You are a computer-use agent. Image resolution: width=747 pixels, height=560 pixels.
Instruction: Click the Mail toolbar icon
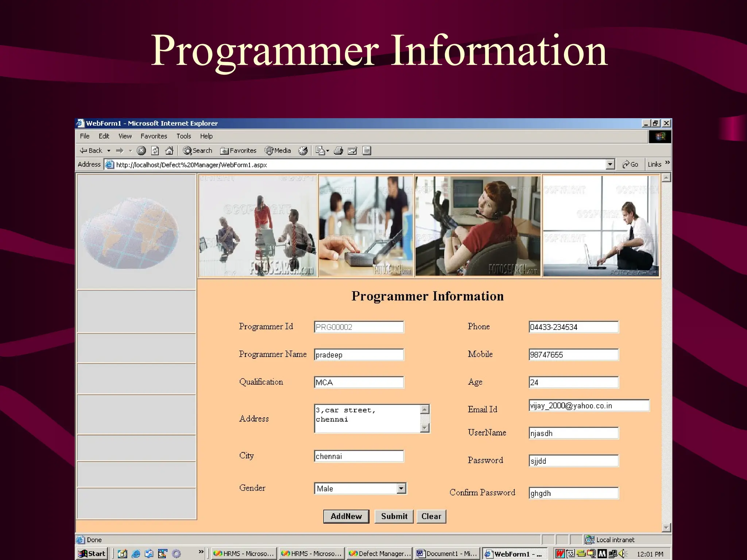(x=320, y=150)
